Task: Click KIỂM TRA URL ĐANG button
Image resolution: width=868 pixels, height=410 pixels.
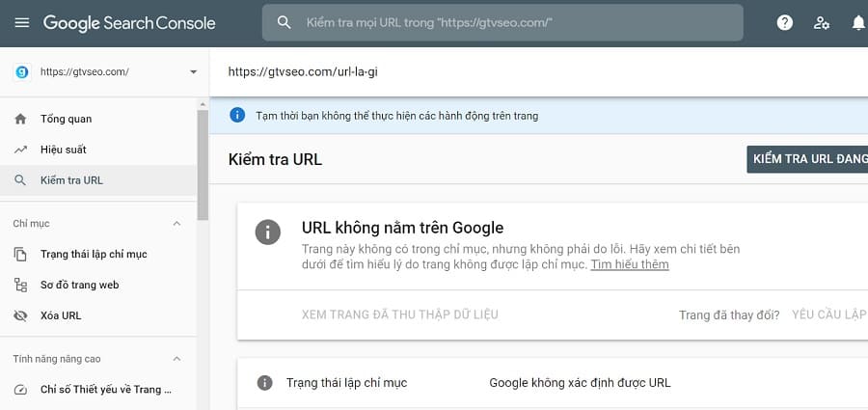Action: (807, 159)
